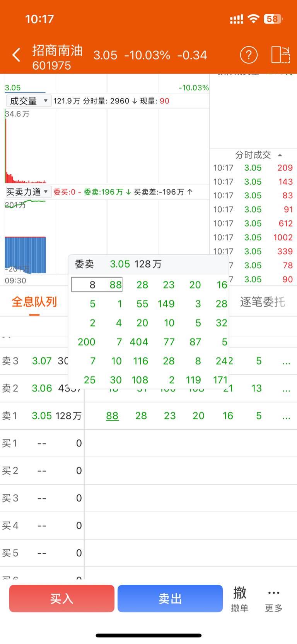Screen dimensions: 297x644
Task: Click the 卖3 price 3.07
Action: [42, 361]
